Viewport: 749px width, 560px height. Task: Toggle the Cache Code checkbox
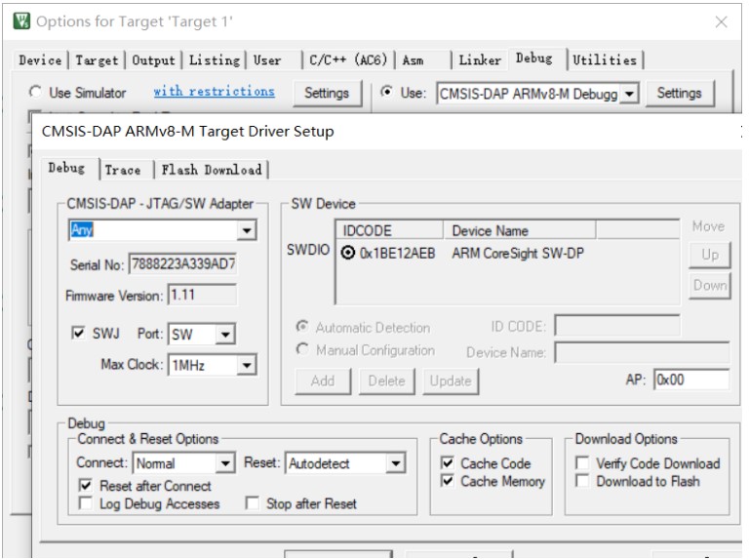click(448, 462)
